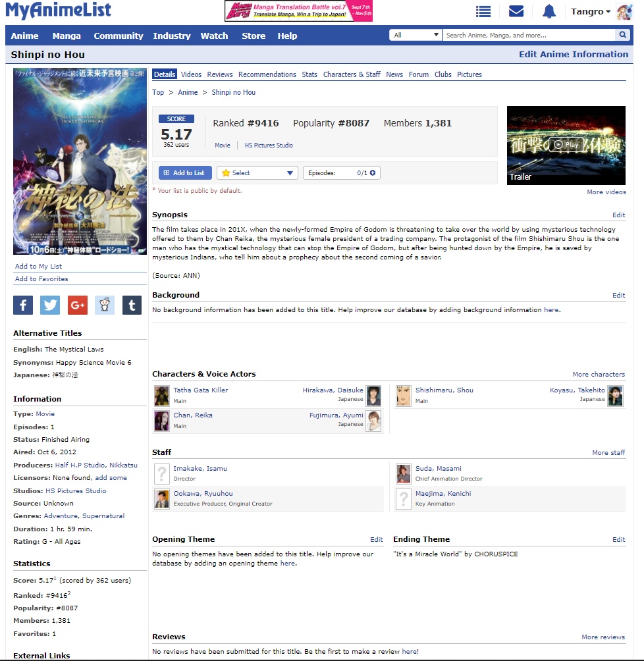Open Tangro user profile menu

pos(591,11)
